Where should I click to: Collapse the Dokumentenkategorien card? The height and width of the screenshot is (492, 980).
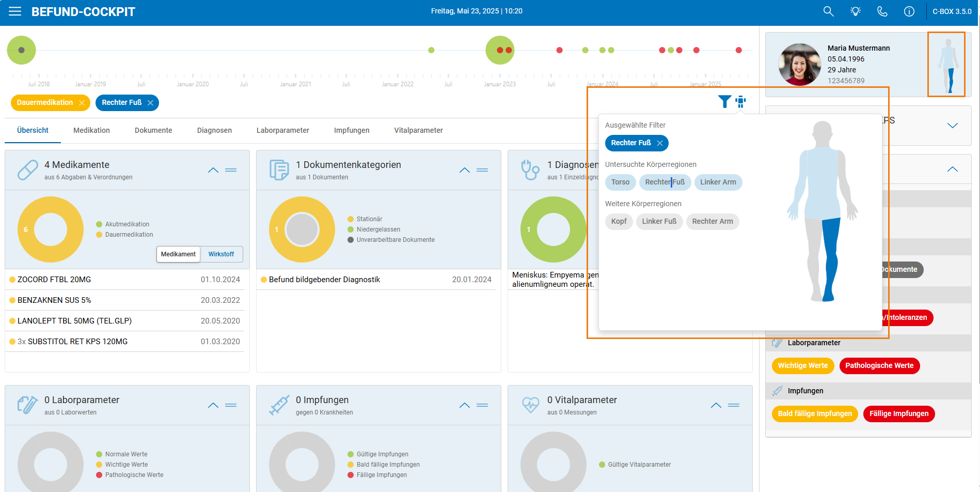coord(465,170)
